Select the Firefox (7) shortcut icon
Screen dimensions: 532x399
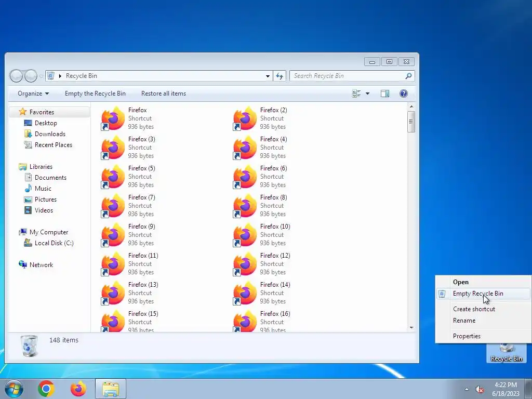point(113,206)
